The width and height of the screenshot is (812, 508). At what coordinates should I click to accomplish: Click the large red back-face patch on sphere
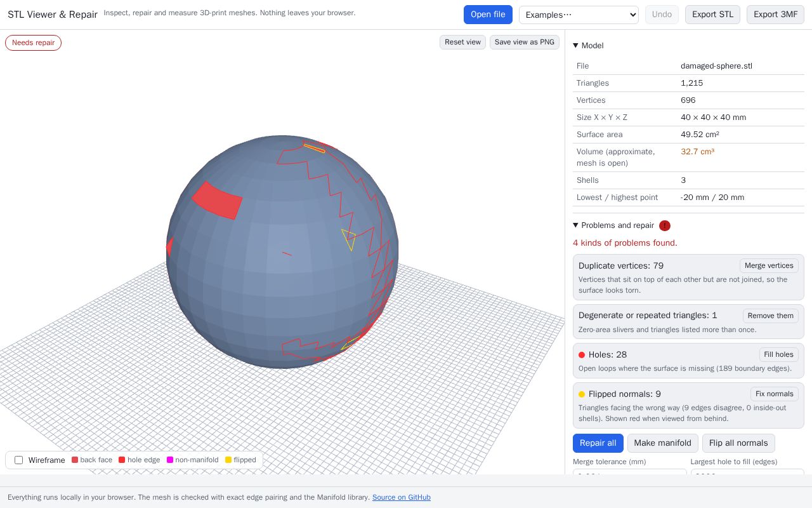tap(218, 200)
